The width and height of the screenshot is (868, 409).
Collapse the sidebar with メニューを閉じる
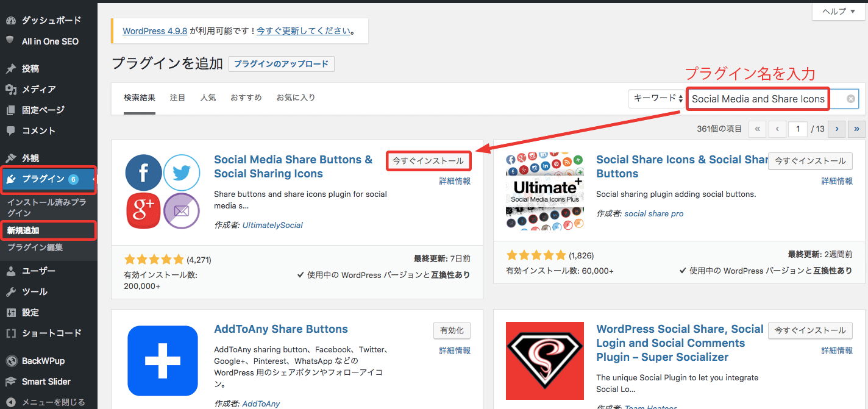(53, 402)
